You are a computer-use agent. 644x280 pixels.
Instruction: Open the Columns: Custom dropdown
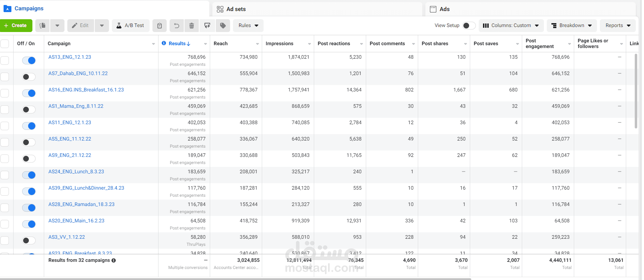[x=511, y=26]
